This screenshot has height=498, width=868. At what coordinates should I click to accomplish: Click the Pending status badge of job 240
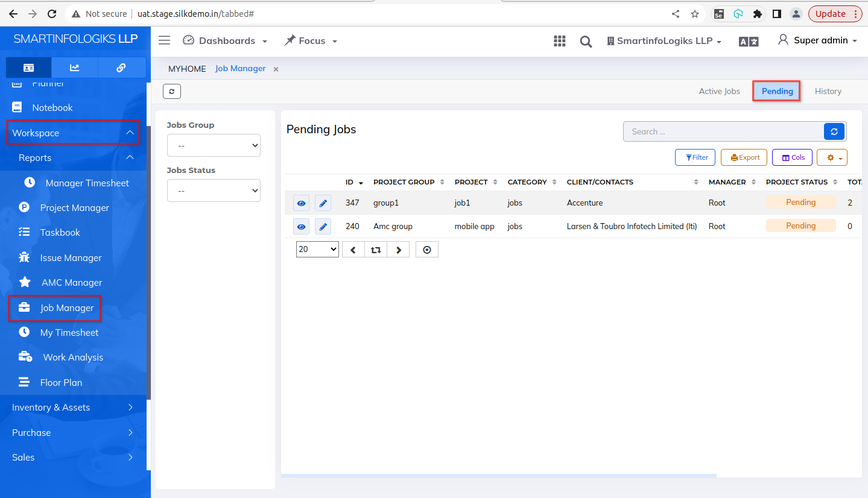coord(800,226)
